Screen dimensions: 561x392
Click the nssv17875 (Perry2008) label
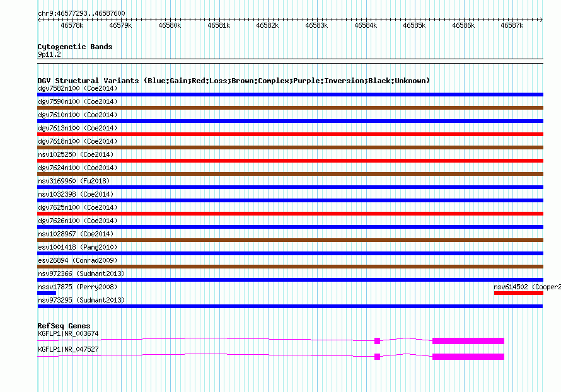pyautogui.click(x=78, y=287)
